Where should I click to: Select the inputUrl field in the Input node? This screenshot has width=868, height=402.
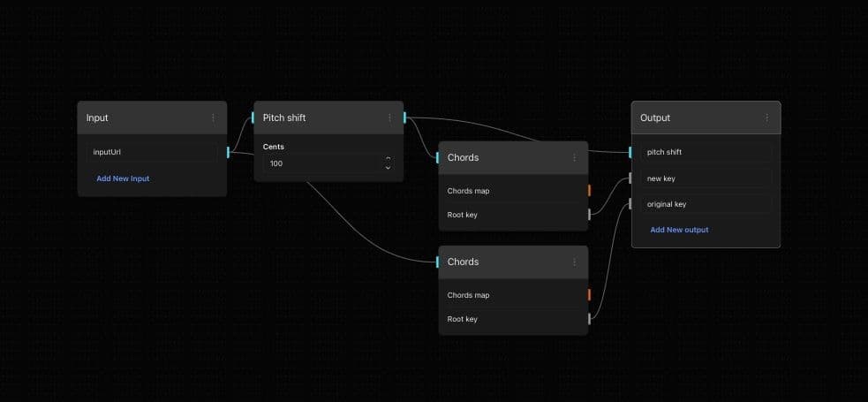coord(151,152)
